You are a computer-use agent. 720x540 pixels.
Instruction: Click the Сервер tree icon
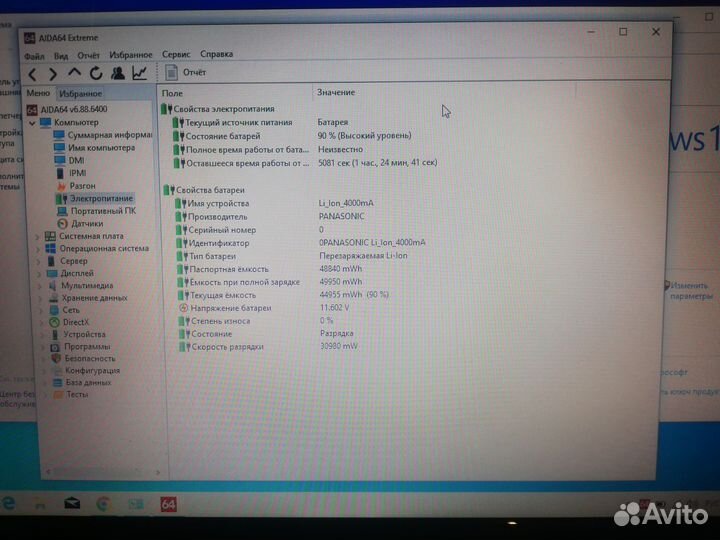(x=51, y=261)
